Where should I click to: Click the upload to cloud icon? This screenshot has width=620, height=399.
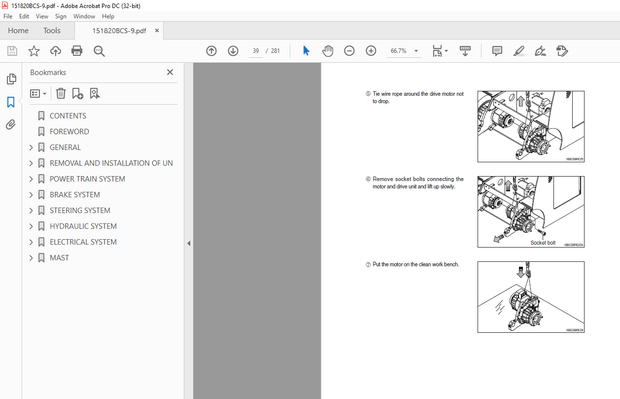click(56, 51)
